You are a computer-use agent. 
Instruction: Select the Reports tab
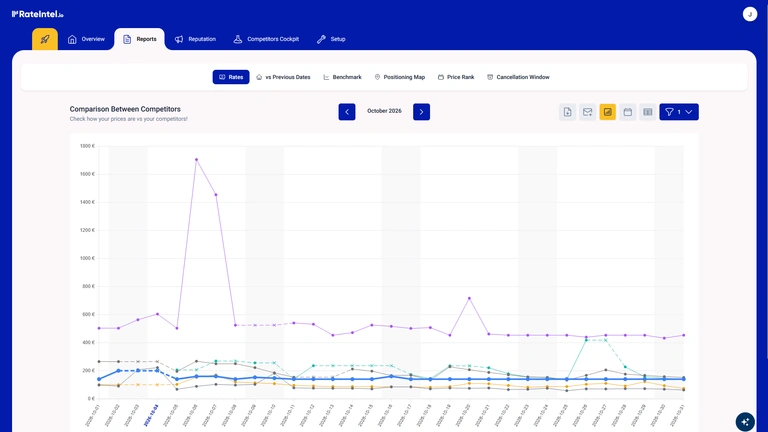click(x=140, y=39)
